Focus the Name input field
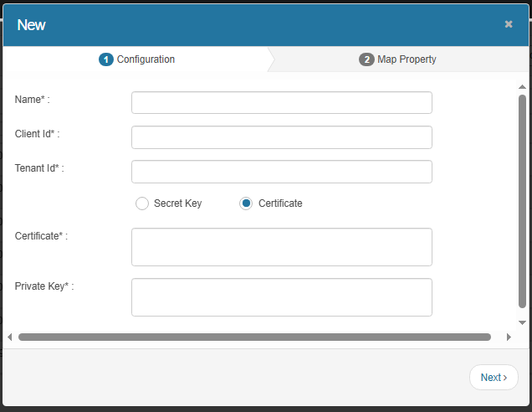Viewport: 532px width, 412px height. 281,103
